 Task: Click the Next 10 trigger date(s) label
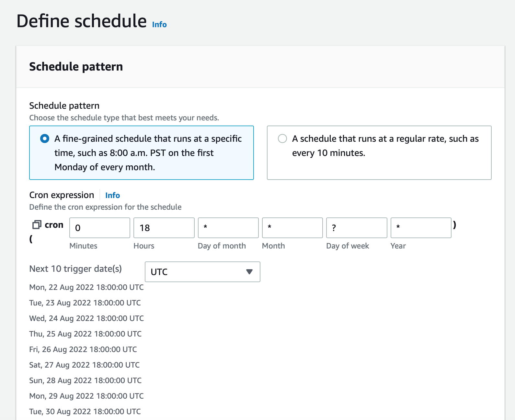point(75,269)
